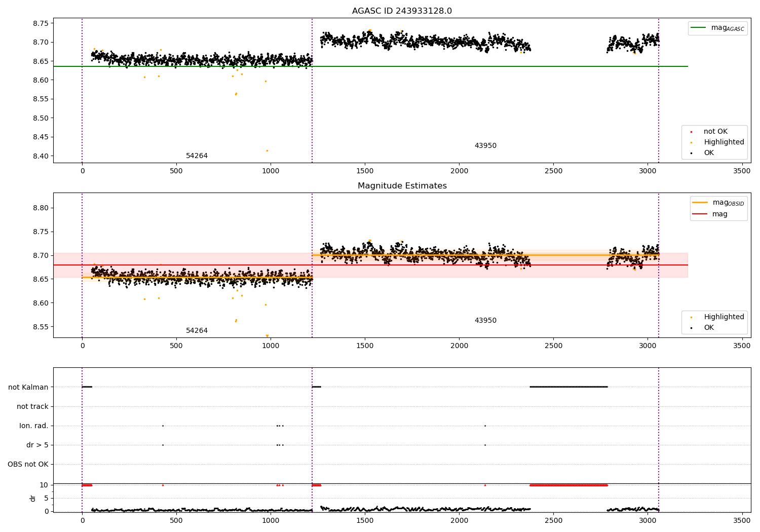
Task: Click the 8.40 y-axis tick in the top plot
Action: (40, 156)
